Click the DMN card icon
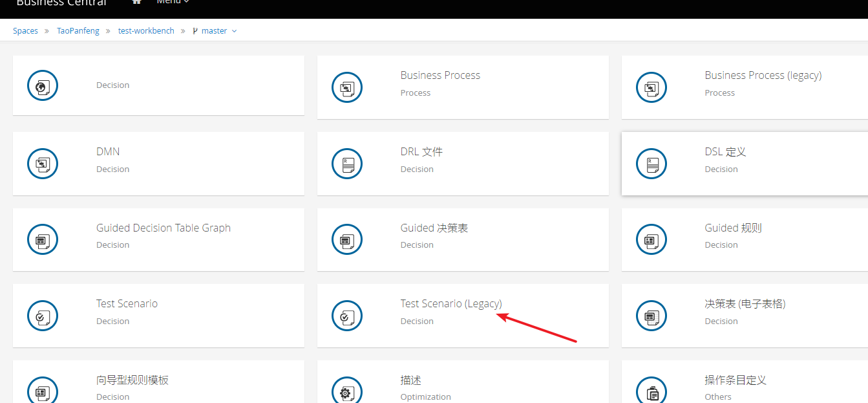 point(43,163)
